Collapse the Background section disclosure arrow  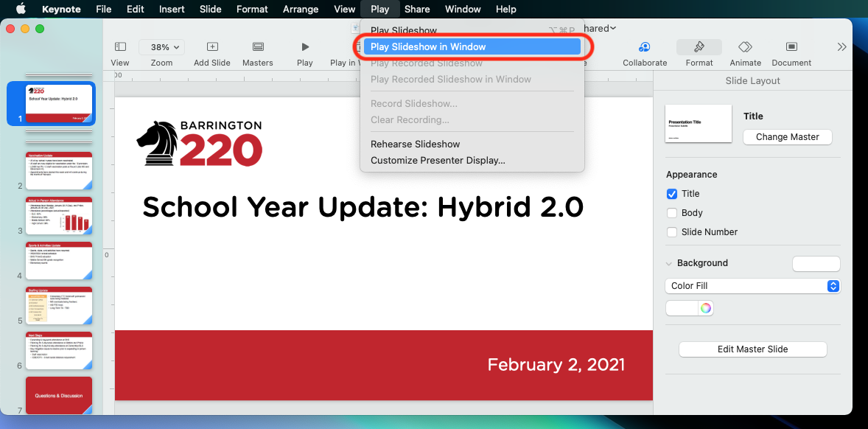click(x=669, y=263)
